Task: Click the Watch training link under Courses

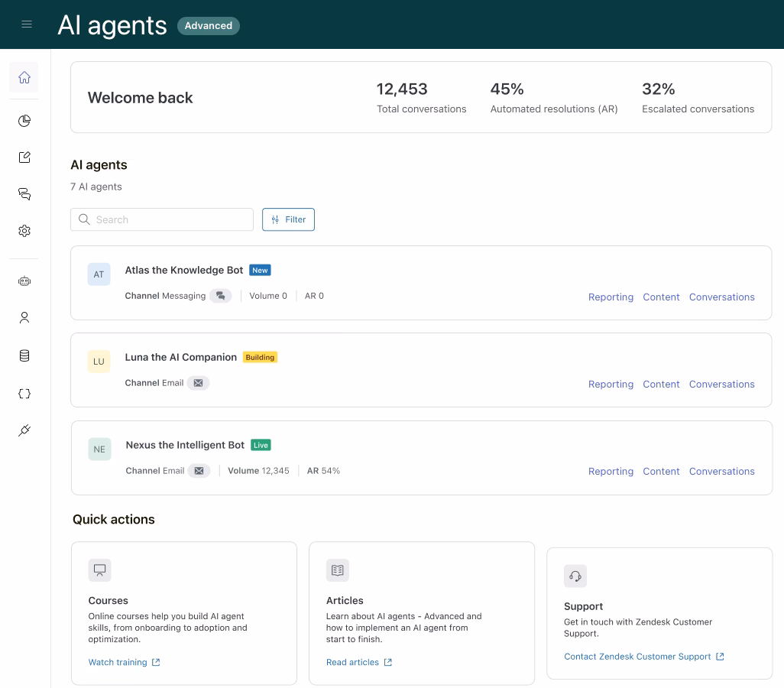Action: point(118,662)
